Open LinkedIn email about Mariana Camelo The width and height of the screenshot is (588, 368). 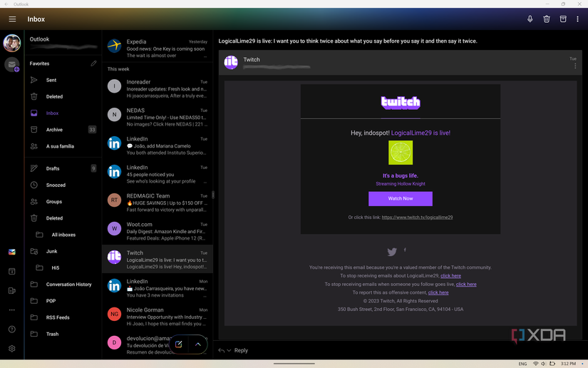157,145
